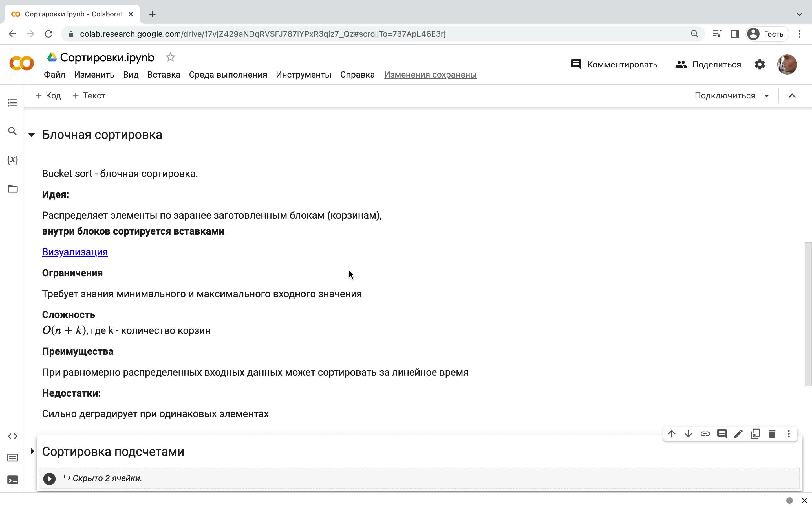Select the Сортировки.ipynb browser tab
The width and height of the screenshot is (812, 508).
(72, 14)
